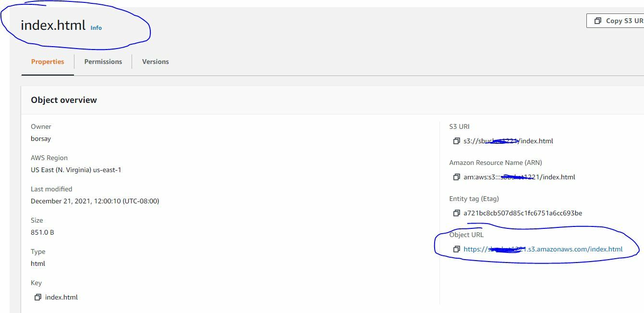Click the arn:aws:s3 resource name text
Image resolution: width=644 pixels, height=313 pixels.
(519, 177)
